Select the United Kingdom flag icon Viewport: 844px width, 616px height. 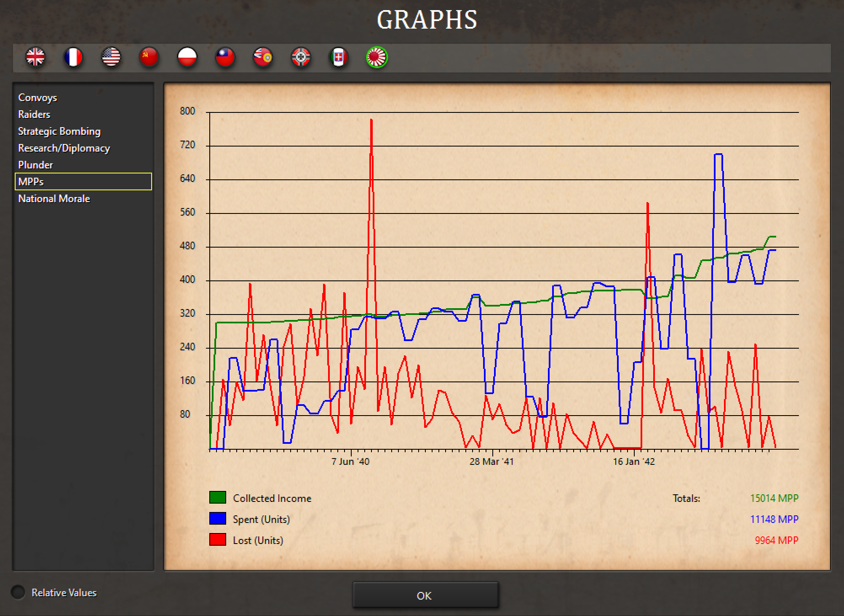(35, 57)
